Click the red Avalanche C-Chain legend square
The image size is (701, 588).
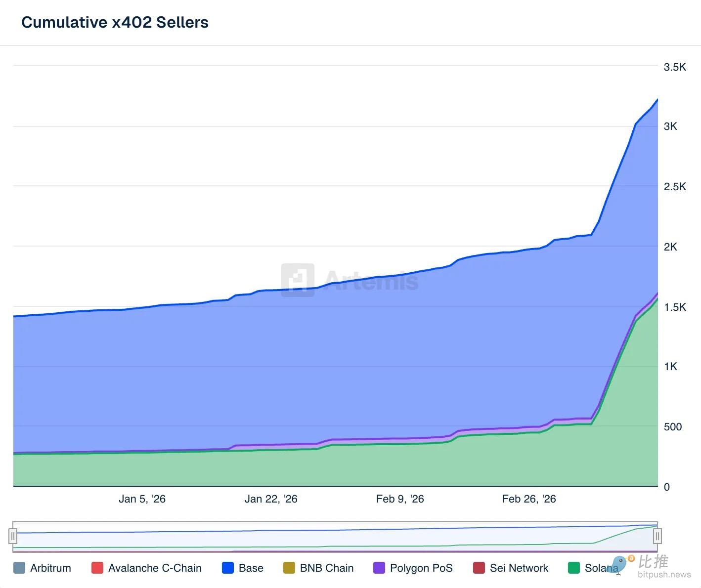(97, 568)
